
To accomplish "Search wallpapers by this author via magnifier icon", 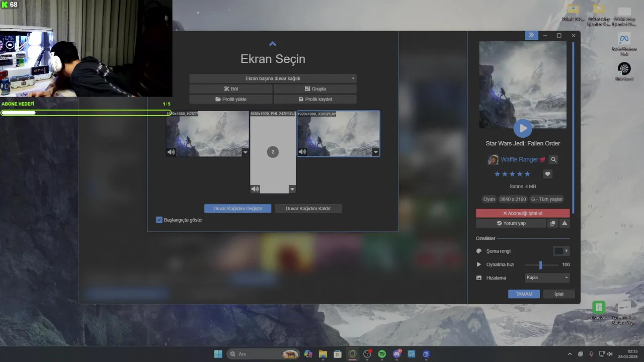I will coord(553,160).
